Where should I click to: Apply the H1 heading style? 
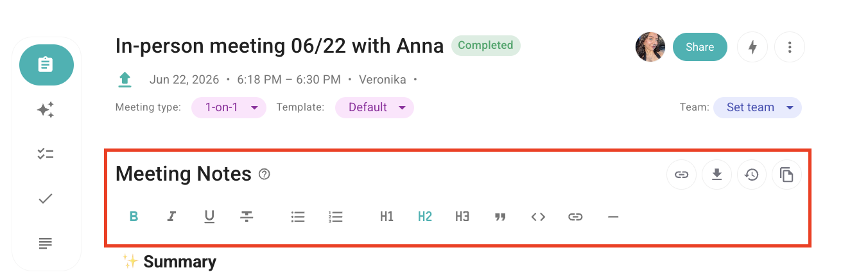(386, 217)
